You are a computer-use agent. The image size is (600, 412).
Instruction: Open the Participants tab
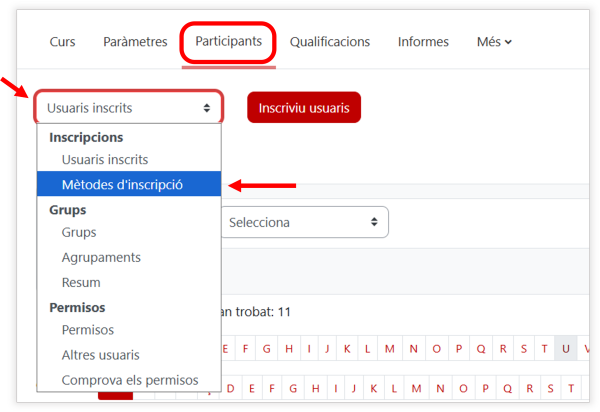click(228, 41)
